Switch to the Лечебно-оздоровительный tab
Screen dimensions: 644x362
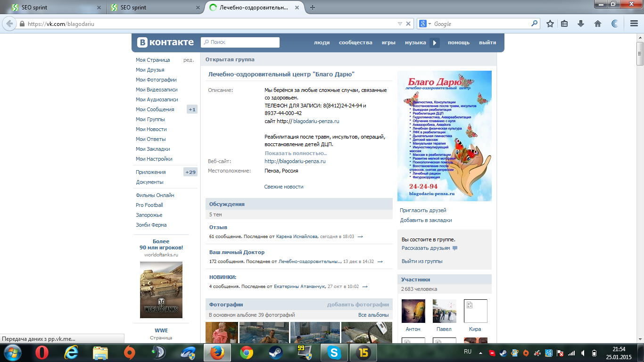click(x=253, y=8)
